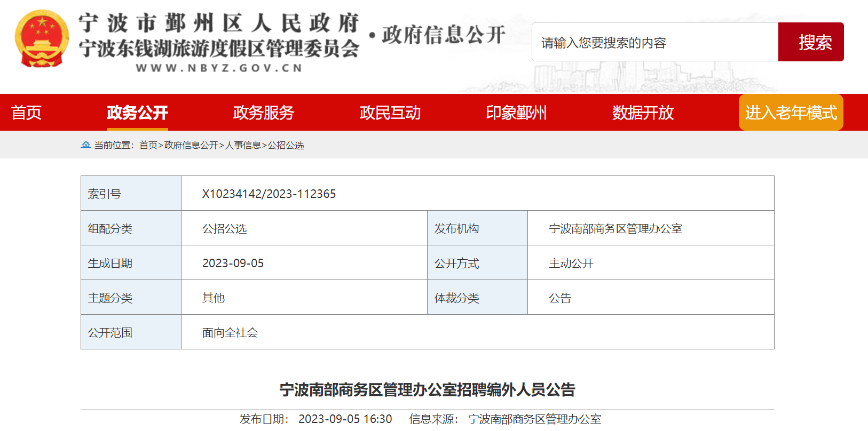
Task: Click the article title 宁波南部商务区管理办公室招聘编外人员公告
Action: [x=428, y=389]
